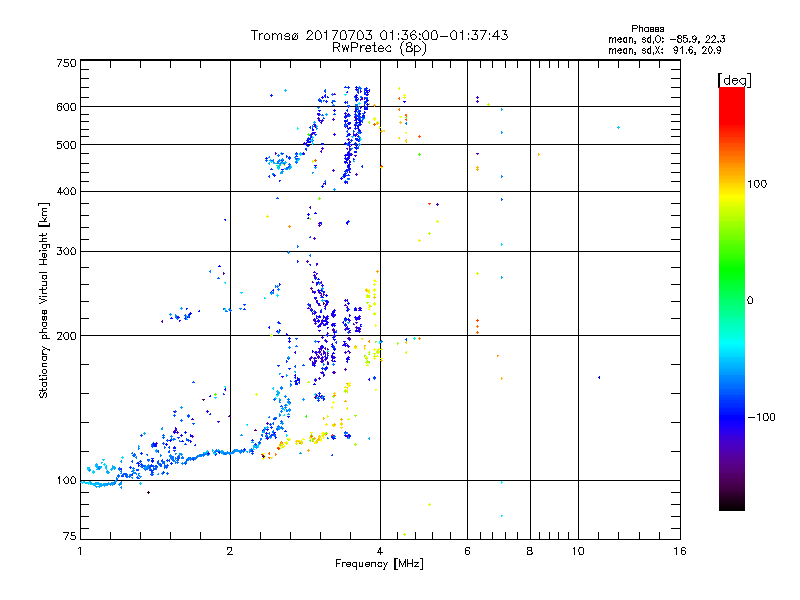
Task: Click the y-axis tick label '75'
Action: pyautogui.click(x=70, y=536)
